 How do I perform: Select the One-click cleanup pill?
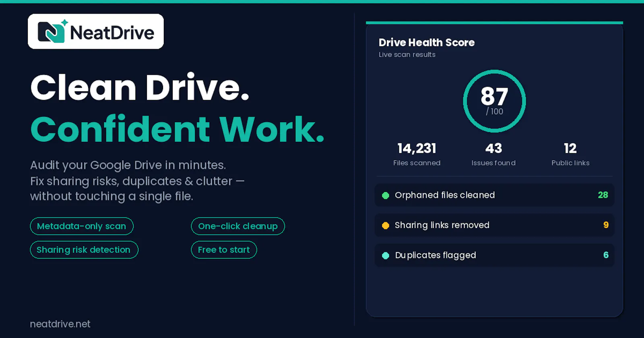[238, 226]
